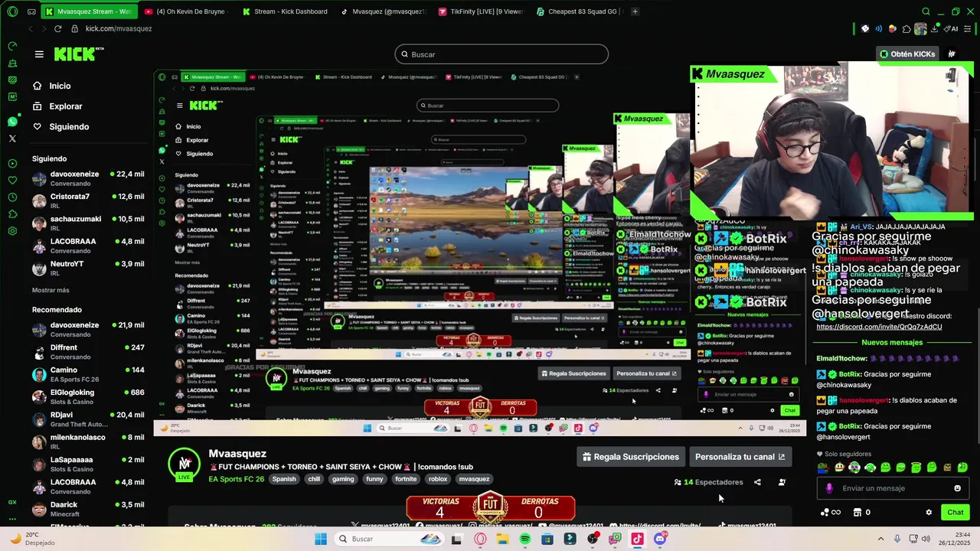
Task: Switch to Mvasquez TikTok tab
Action: tap(383, 11)
